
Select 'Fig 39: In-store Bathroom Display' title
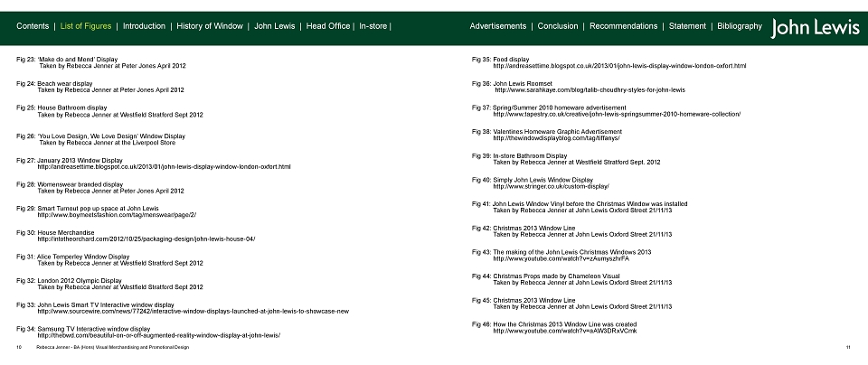[519, 156]
